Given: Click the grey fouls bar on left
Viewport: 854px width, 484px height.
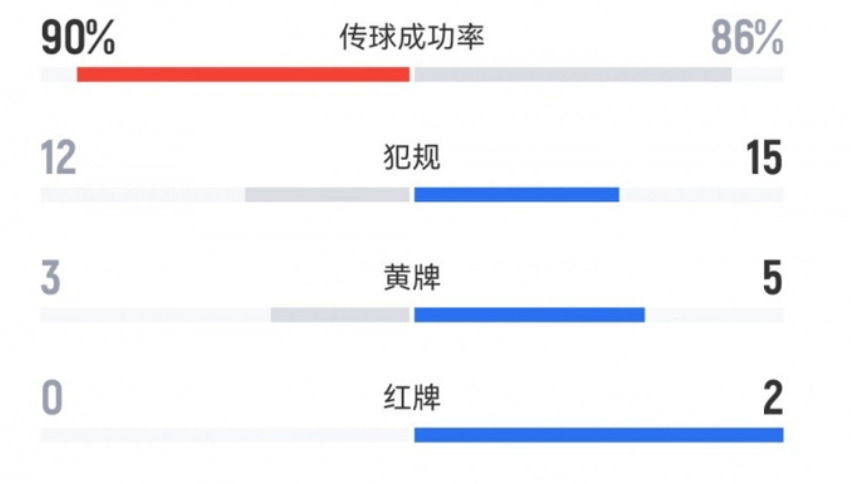Looking at the screenshot, I should pos(327,194).
